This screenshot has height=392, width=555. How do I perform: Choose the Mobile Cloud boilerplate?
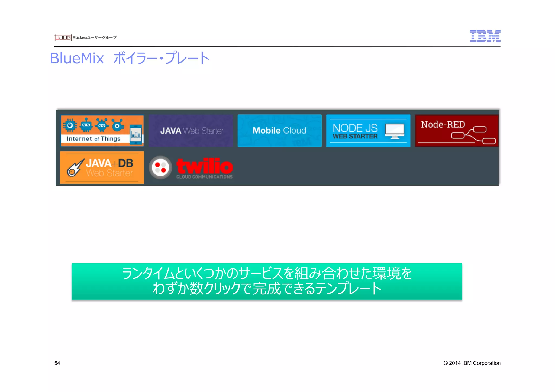280,131
